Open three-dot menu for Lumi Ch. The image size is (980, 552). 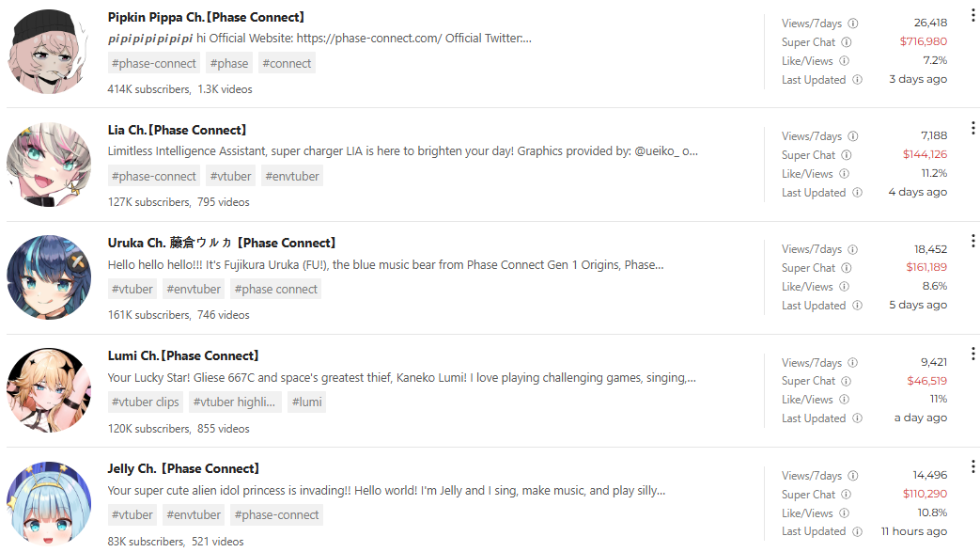(972, 354)
